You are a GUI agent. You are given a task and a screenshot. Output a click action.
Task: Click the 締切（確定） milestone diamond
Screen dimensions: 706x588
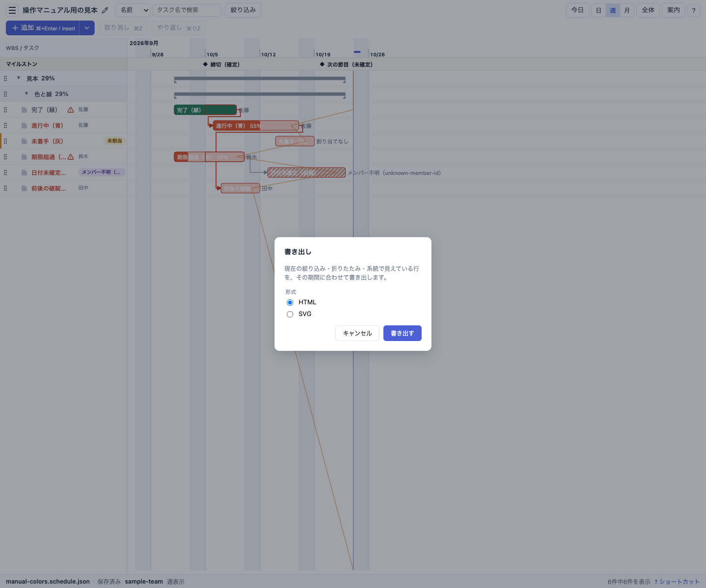pyautogui.click(x=205, y=64)
